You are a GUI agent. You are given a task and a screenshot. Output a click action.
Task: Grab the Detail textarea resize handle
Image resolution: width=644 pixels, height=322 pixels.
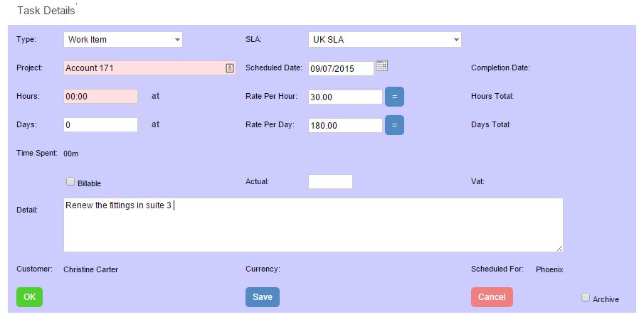coord(560,249)
